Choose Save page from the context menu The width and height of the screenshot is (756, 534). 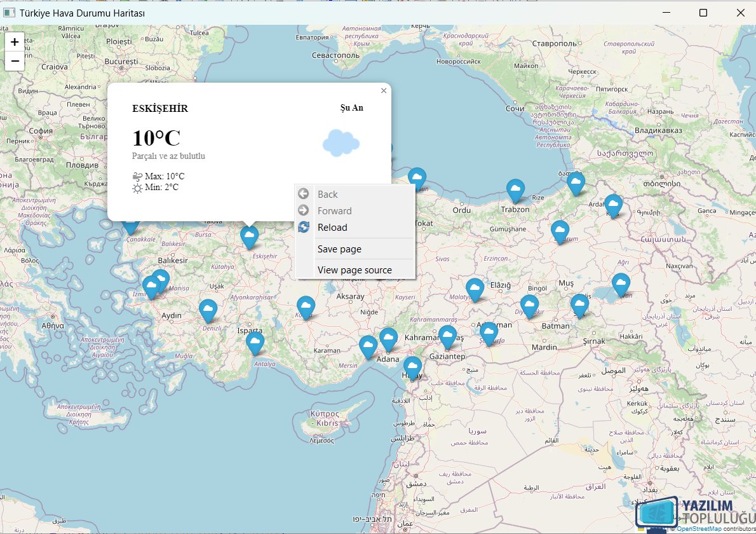[355, 249]
